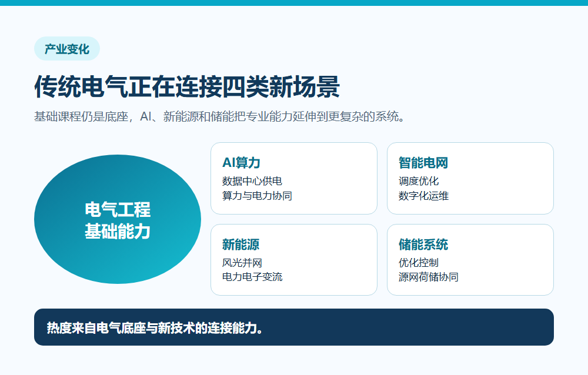
Task: Click the 电气工程 基础能力 ellipse
Action: [118, 219]
